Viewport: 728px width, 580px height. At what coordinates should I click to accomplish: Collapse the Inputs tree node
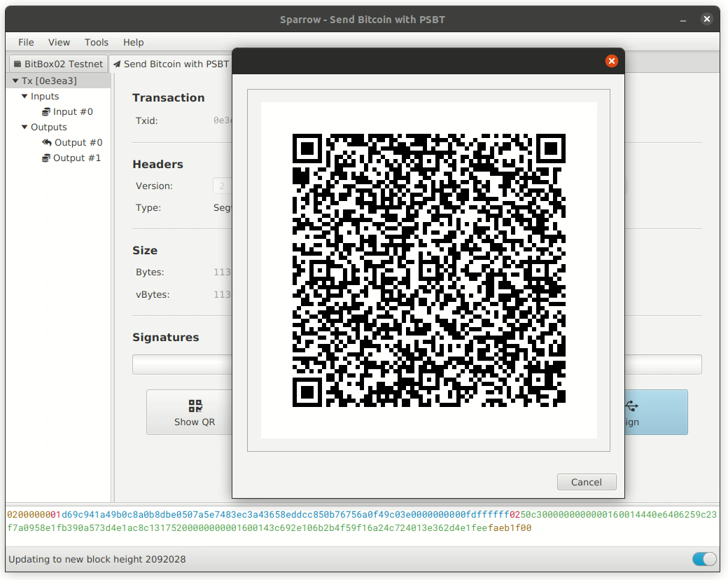24,96
